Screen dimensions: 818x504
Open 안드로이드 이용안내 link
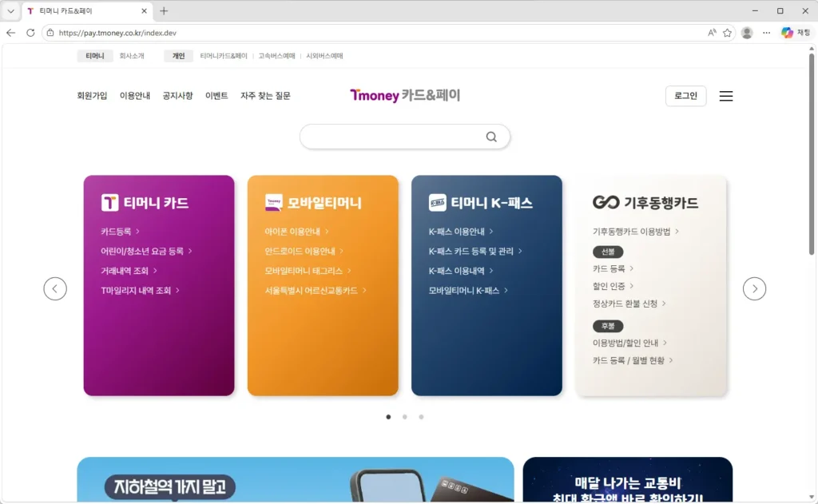[x=304, y=251]
